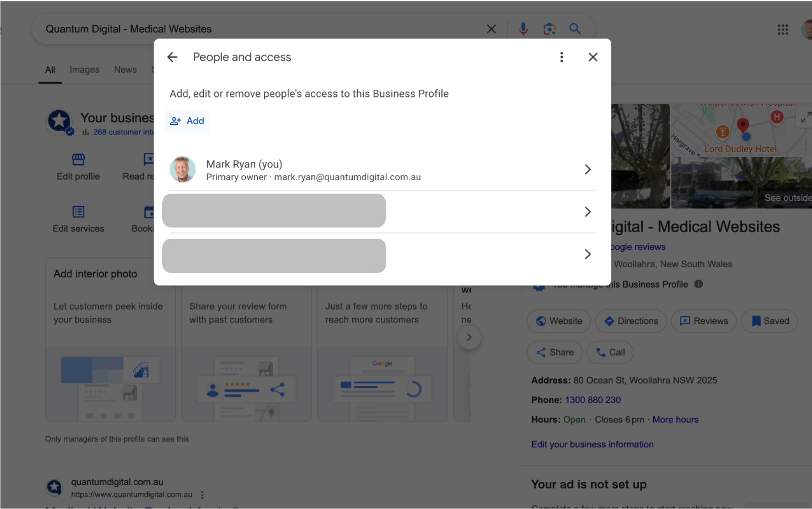812x509 pixels.
Task: Show next cards with carousel arrow
Action: point(469,337)
